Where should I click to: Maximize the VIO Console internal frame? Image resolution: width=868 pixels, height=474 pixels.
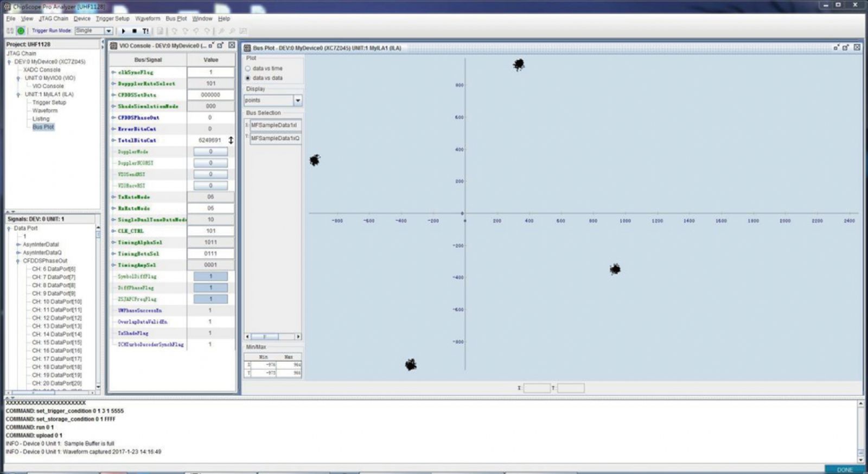point(221,45)
